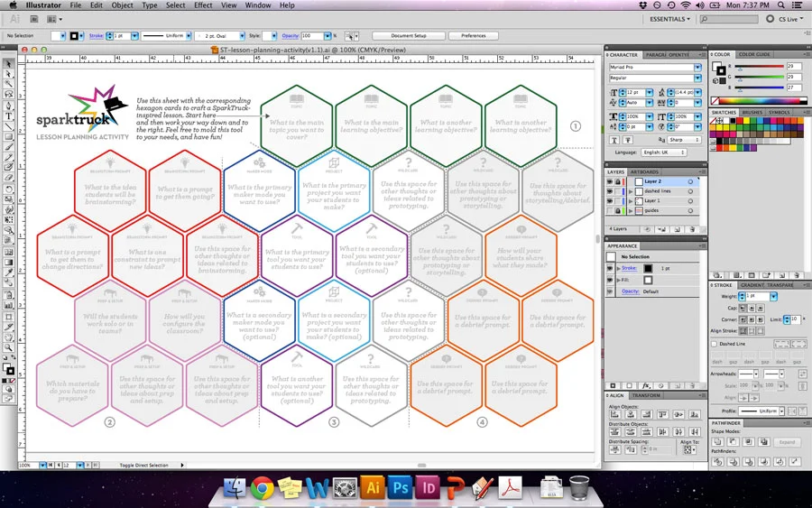The image size is (812, 508).
Task: Toggle Fill visibility in Appearance panel
Action: click(x=610, y=280)
